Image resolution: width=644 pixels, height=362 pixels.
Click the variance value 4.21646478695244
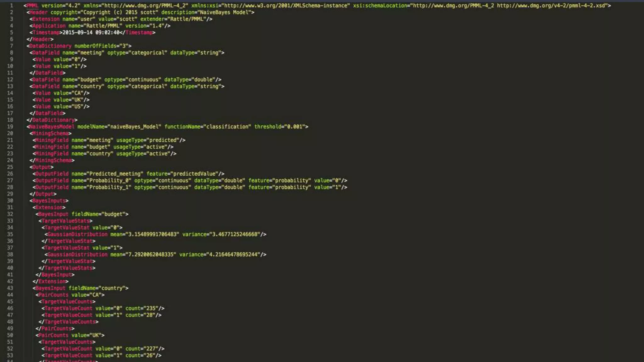point(233,255)
